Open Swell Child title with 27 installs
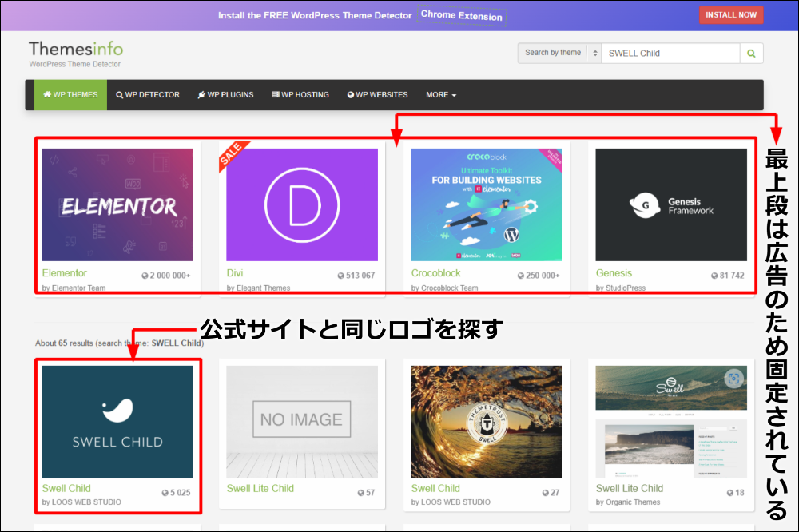Image resolution: width=799 pixels, height=532 pixels. point(435,488)
